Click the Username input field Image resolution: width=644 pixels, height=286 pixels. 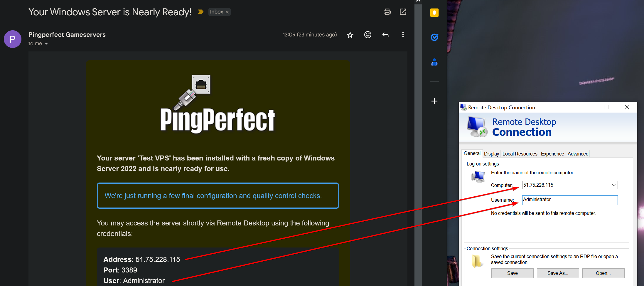click(569, 200)
